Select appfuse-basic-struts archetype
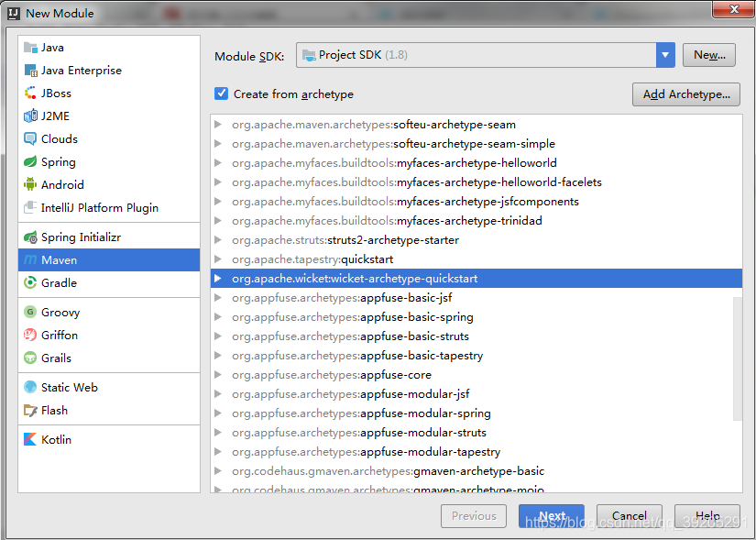 point(477,336)
